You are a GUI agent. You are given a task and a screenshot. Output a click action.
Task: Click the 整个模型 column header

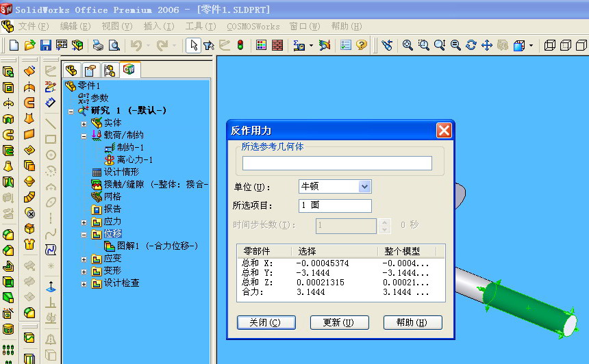pos(407,251)
